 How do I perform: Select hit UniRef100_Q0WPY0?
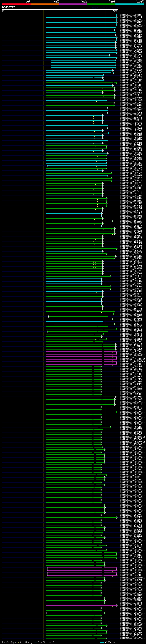(x=131, y=82)
